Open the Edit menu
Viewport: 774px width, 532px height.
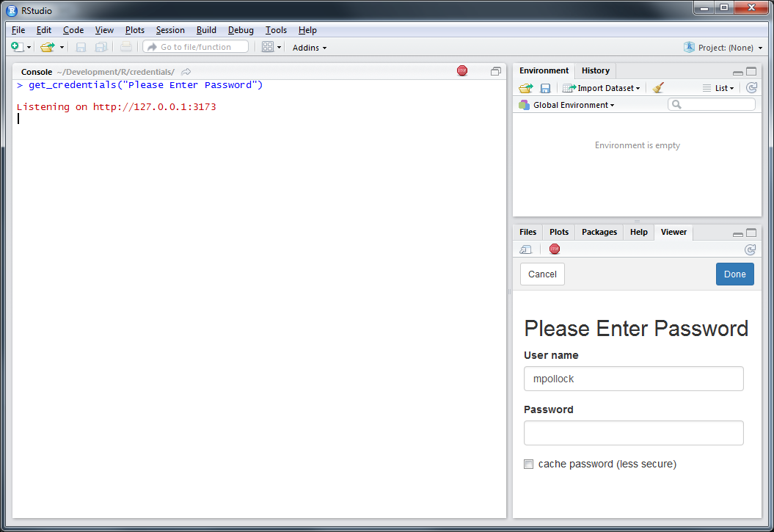[x=44, y=30]
